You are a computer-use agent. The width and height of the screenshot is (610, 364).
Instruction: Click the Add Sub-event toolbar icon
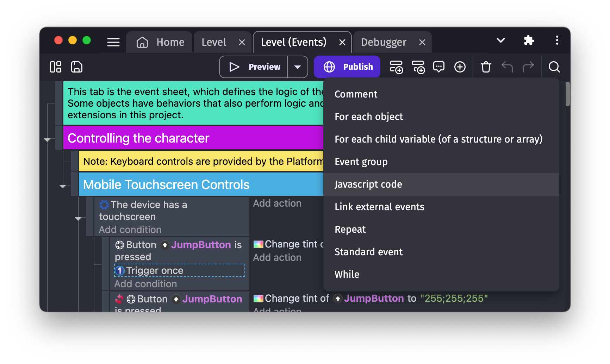click(x=418, y=67)
